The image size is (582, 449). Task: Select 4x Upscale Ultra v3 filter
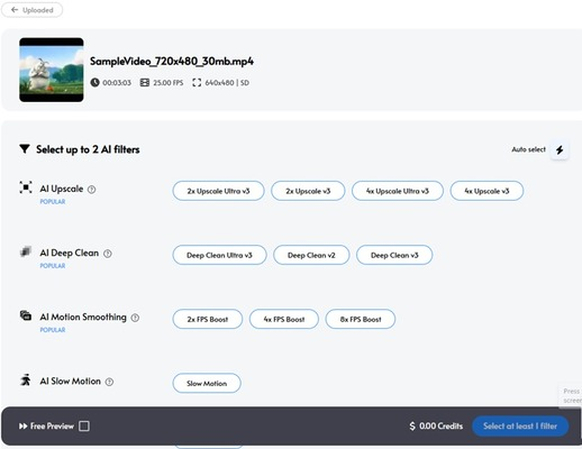tap(397, 191)
